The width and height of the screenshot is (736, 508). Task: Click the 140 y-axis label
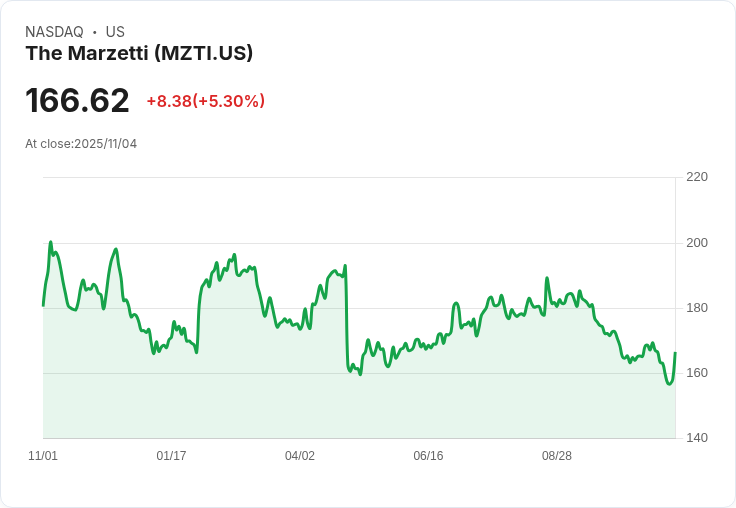coord(697,438)
